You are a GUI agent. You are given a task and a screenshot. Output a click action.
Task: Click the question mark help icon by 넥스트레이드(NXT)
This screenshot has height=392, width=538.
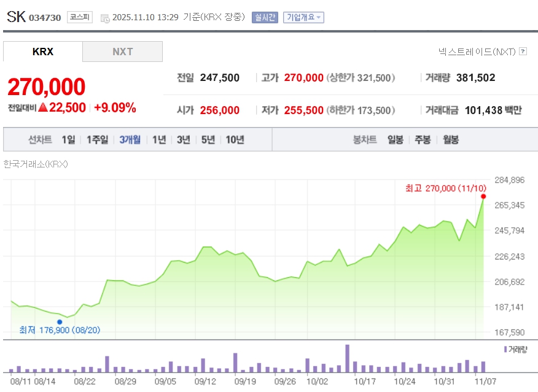coord(523,52)
